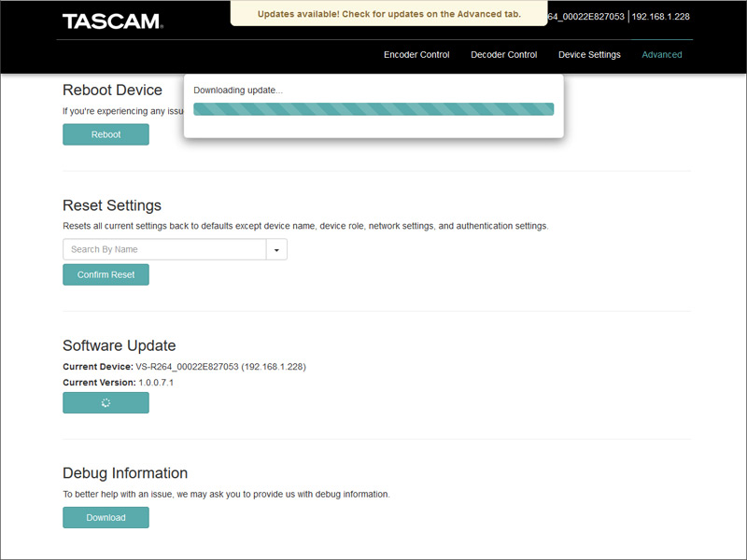The width and height of the screenshot is (747, 560).
Task: Click the 192.168.1.228 IP address in header
Action: coord(660,17)
